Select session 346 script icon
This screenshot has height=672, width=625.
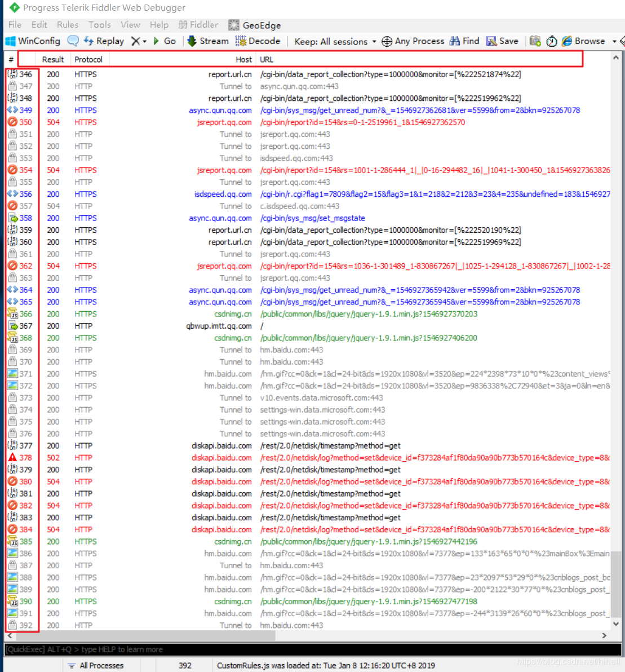(12, 74)
